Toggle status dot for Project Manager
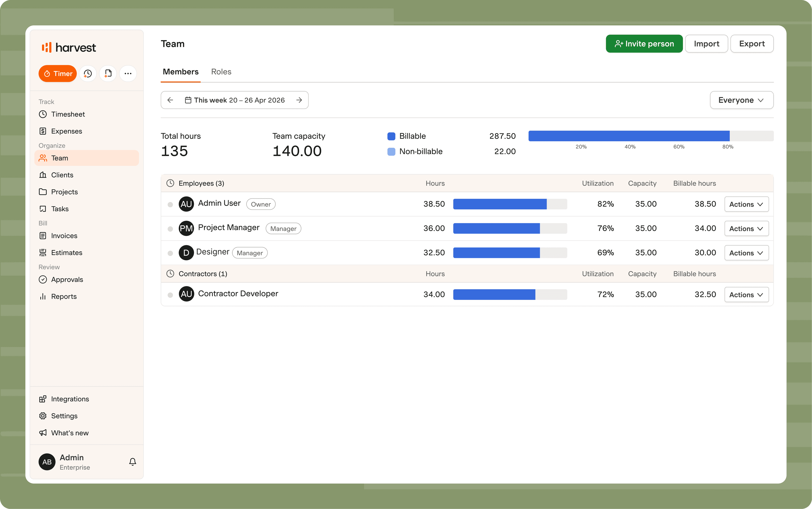The height and width of the screenshot is (509, 812). coord(170,228)
